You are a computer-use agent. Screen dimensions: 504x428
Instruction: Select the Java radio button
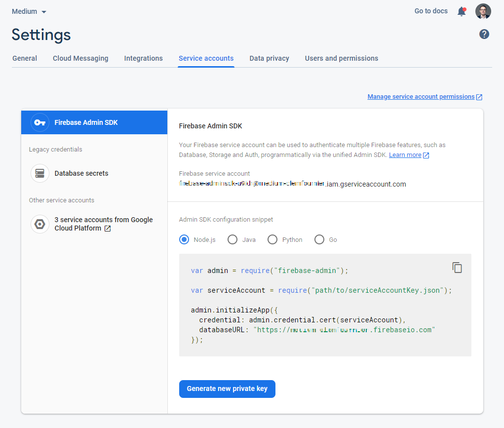(233, 239)
